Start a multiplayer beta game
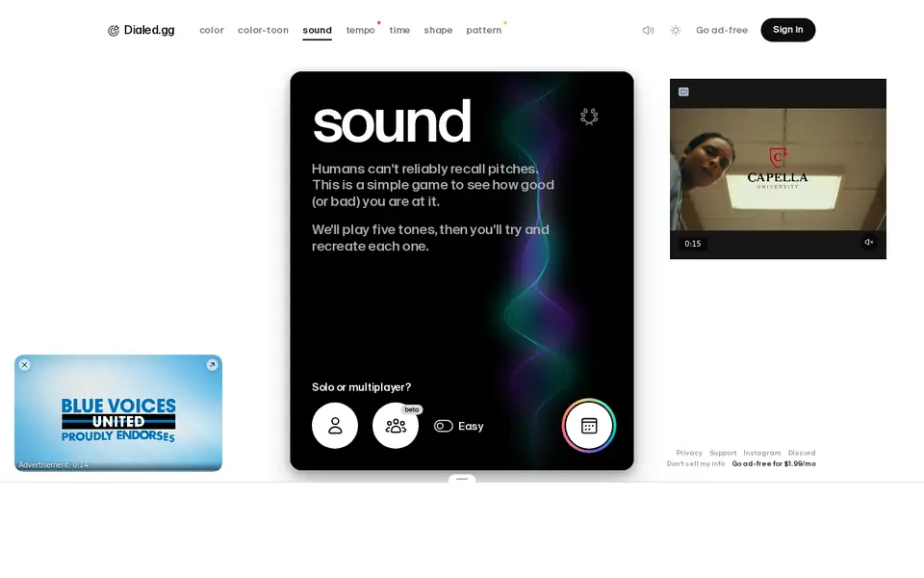This screenshot has width=924, height=578. pyautogui.click(x=396, y=425)
